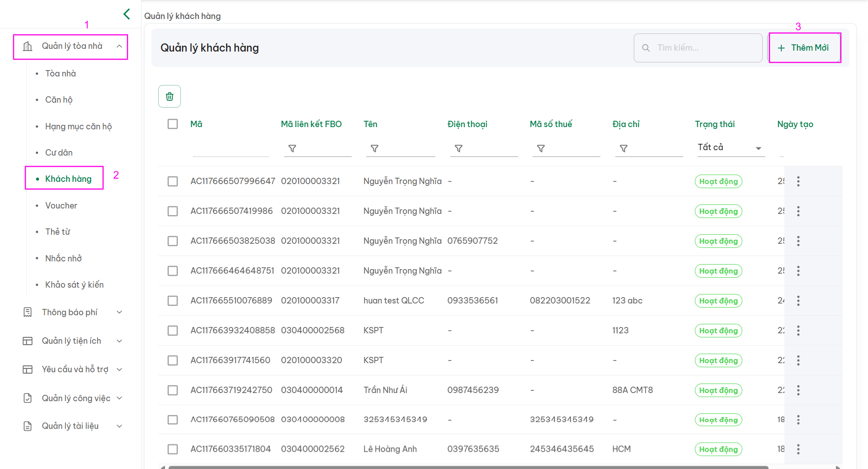The width and height of the screenshot is (868, 469).
Task: Click the Thêm Mới button
Action: coord(804,48)
